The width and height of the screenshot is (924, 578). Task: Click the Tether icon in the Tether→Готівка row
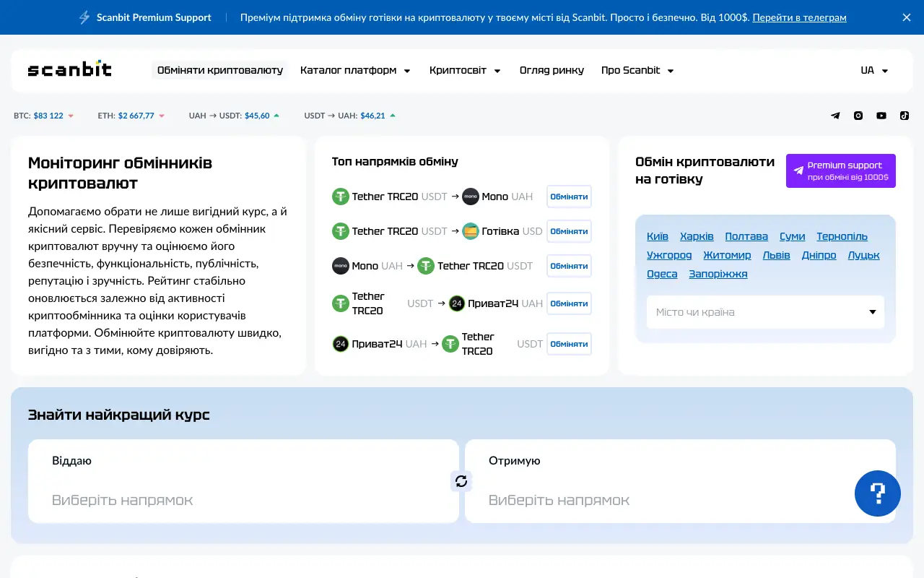[x=341, y=231]
